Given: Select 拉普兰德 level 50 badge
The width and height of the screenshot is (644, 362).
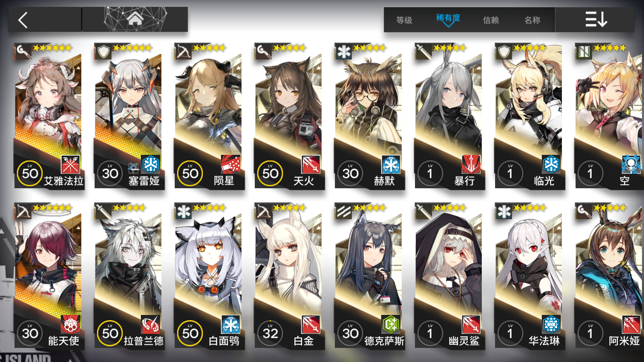Looking at the screenshot, I should tap(110, 333).
